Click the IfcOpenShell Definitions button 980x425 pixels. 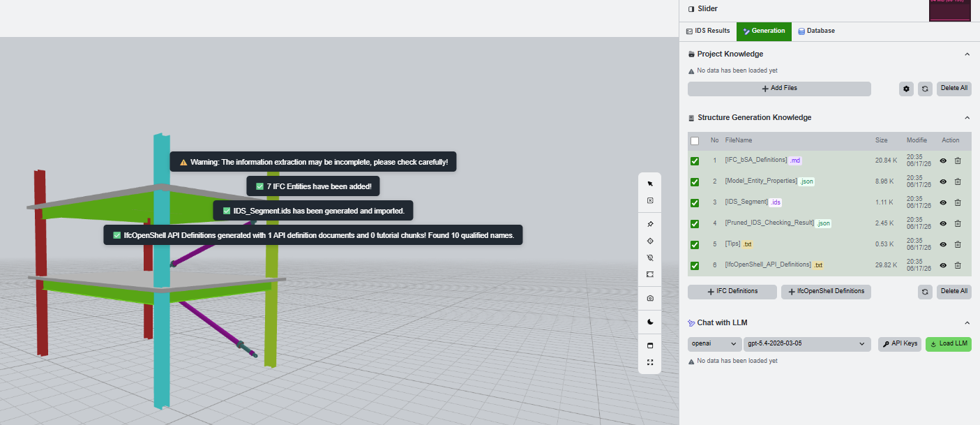(826, 292)
